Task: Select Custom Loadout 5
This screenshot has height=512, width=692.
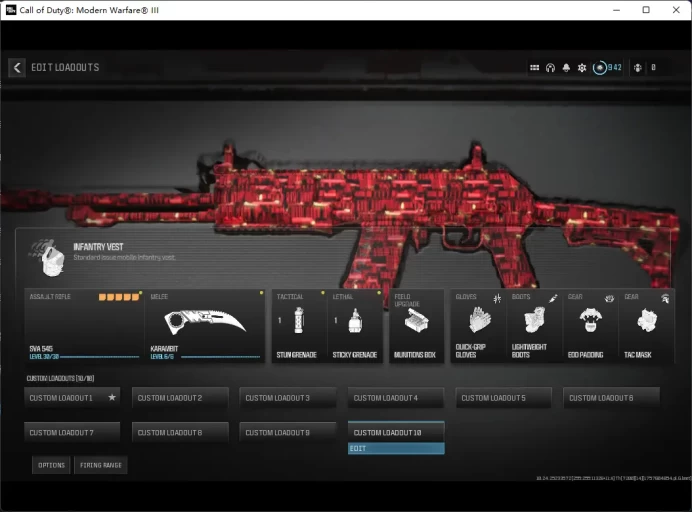Action: (x=504, y=398)
